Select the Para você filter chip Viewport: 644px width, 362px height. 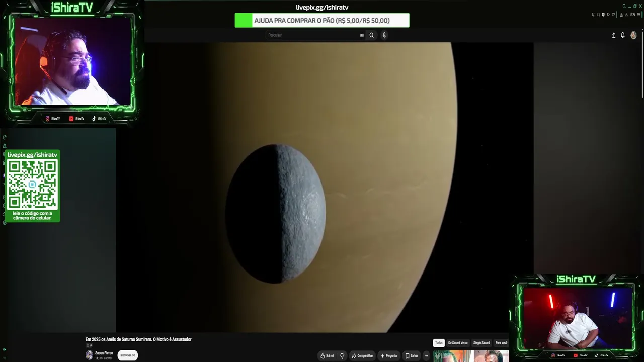[501, 343]
